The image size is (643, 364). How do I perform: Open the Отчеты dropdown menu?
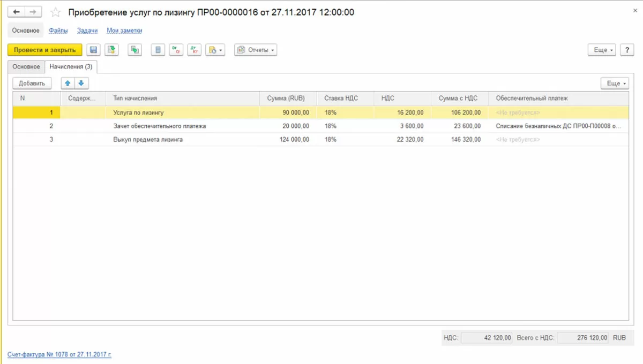coord(256,50)
